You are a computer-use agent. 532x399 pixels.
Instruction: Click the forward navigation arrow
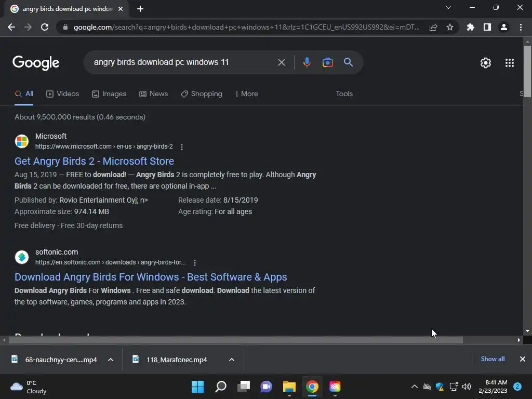point(28,27)
